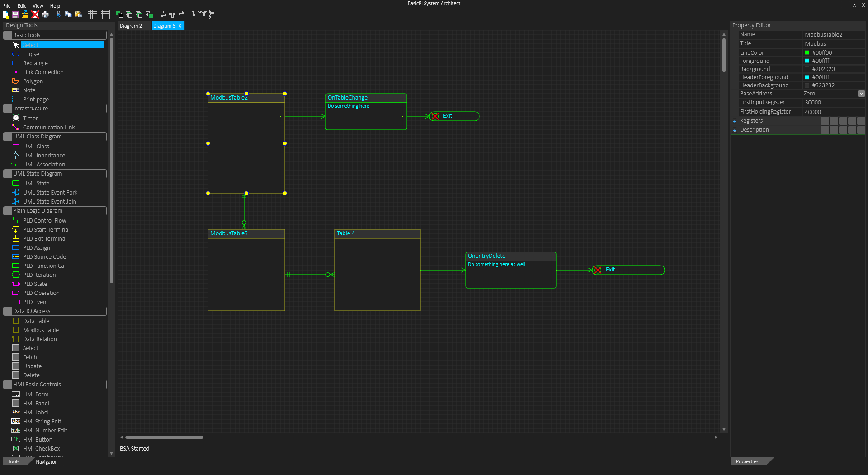Screen dimensions: 868x475
Task: Collapse the UML Class Diagram category
Action: tap(7, 137)
